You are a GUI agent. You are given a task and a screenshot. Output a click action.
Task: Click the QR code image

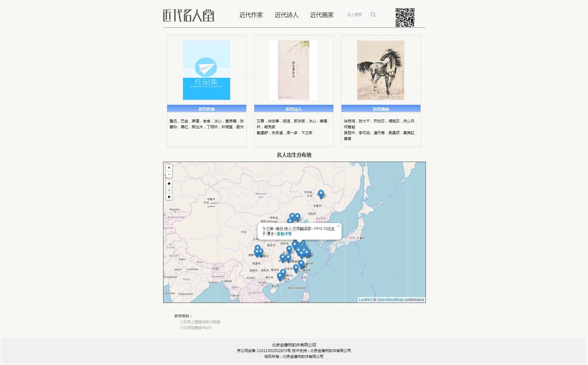405,18
